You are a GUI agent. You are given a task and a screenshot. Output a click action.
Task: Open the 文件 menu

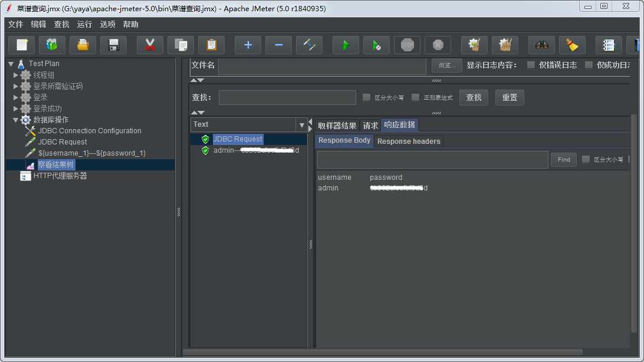point(15,24)
